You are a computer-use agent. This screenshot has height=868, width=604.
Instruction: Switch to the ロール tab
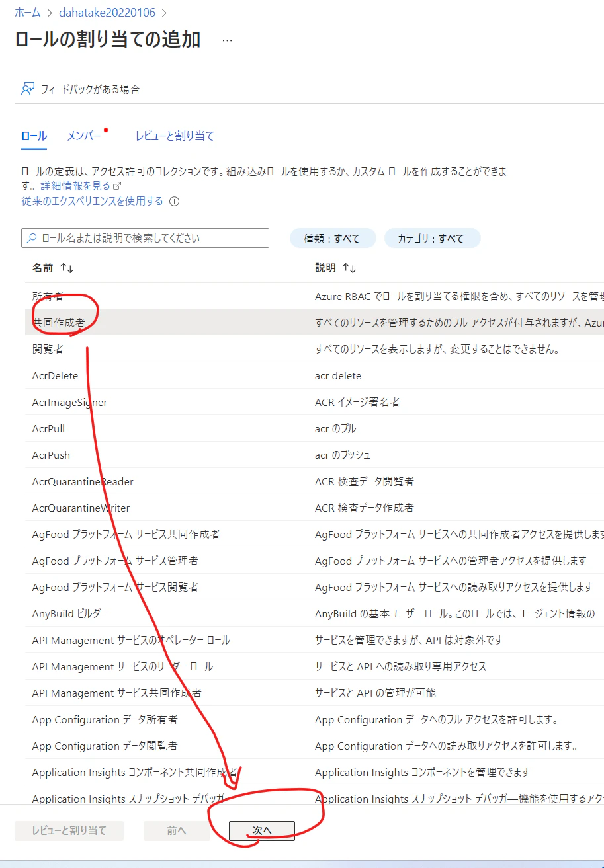pos(34,136)
